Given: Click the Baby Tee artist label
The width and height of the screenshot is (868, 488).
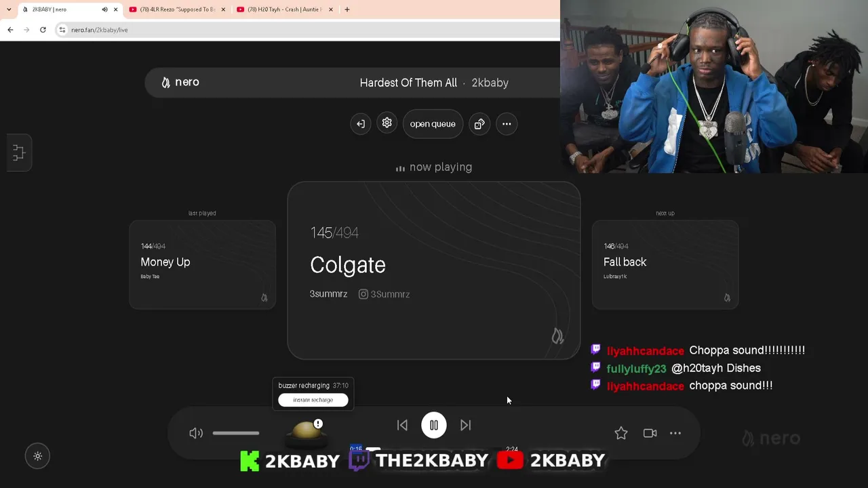Looking at the screenshot, I should click(x=150, y=277).
